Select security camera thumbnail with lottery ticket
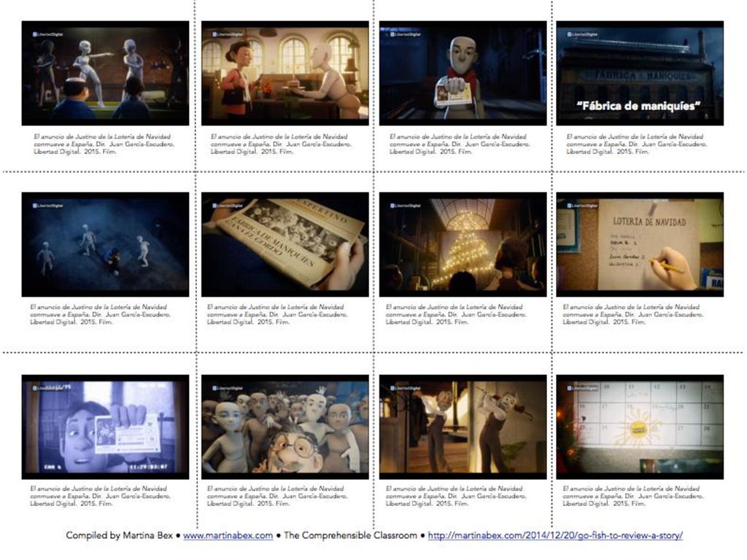 tap(105, 427)
